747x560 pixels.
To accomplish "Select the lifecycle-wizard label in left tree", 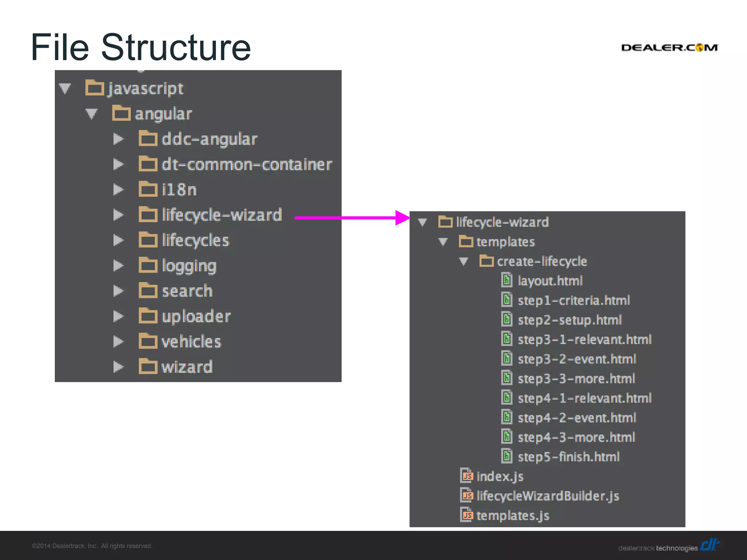I will click(222, 215).
